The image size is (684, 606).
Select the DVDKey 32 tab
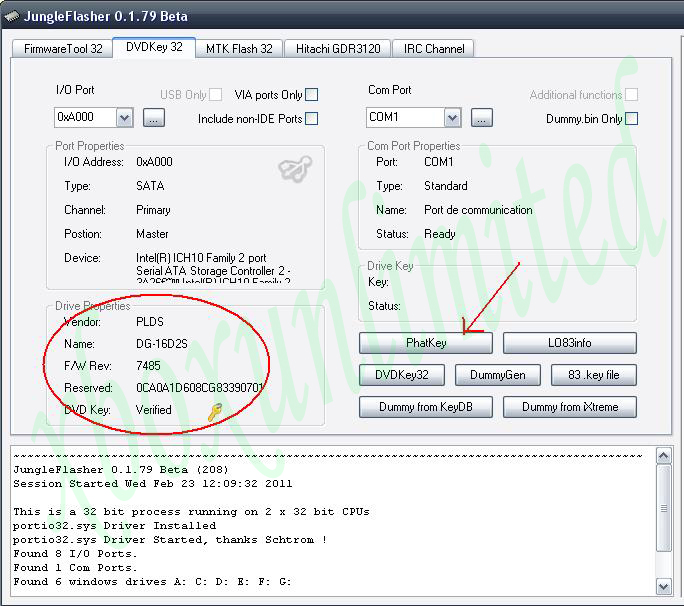pos(154,47)
